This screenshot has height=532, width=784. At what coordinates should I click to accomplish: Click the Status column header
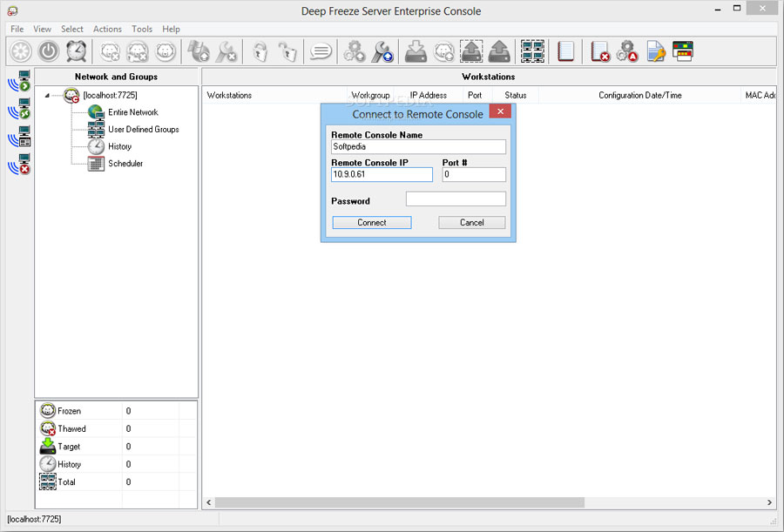tap(516, 95)
